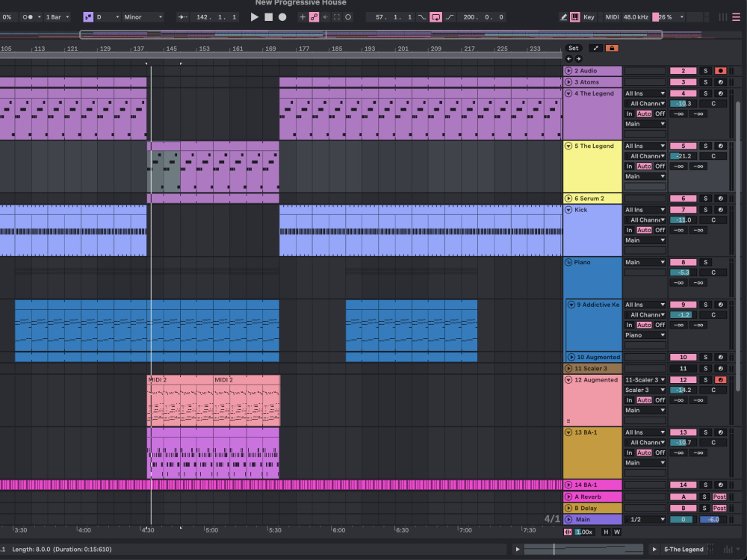Toggle Punch-Out switch beside loop
747x560 pixels.
pos(450,17)
